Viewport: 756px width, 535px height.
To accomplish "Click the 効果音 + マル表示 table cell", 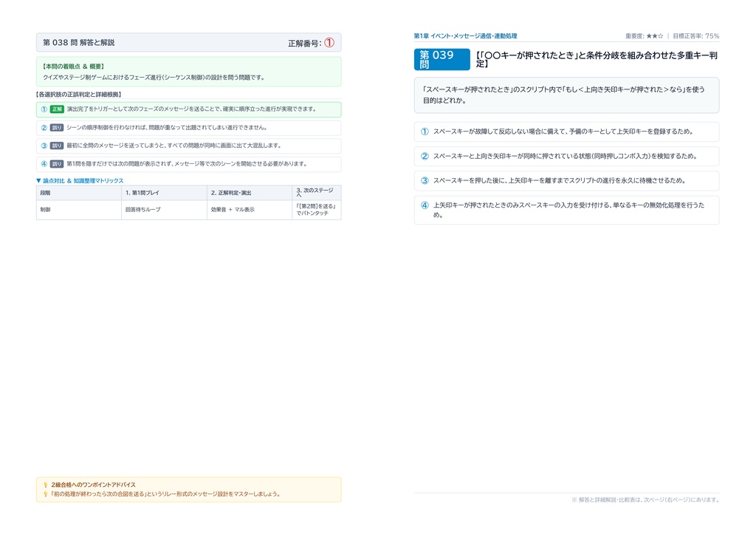I will 250,210.
